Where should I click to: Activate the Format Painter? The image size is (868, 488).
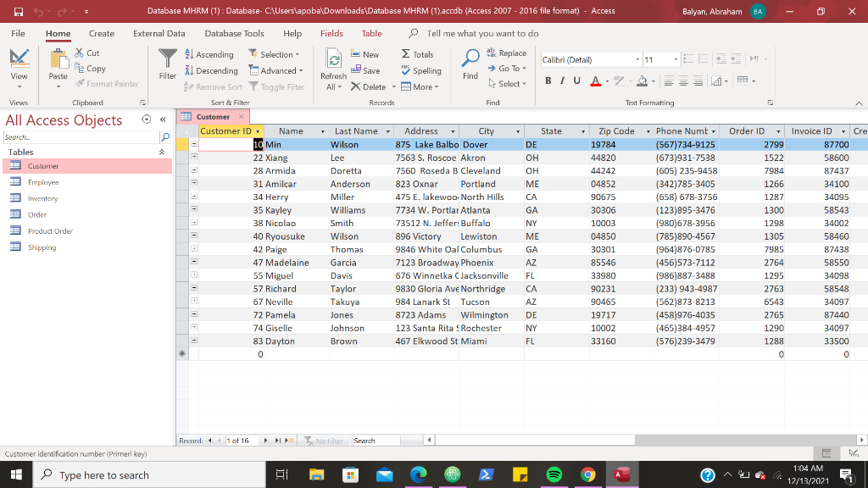tap(107, 84)
